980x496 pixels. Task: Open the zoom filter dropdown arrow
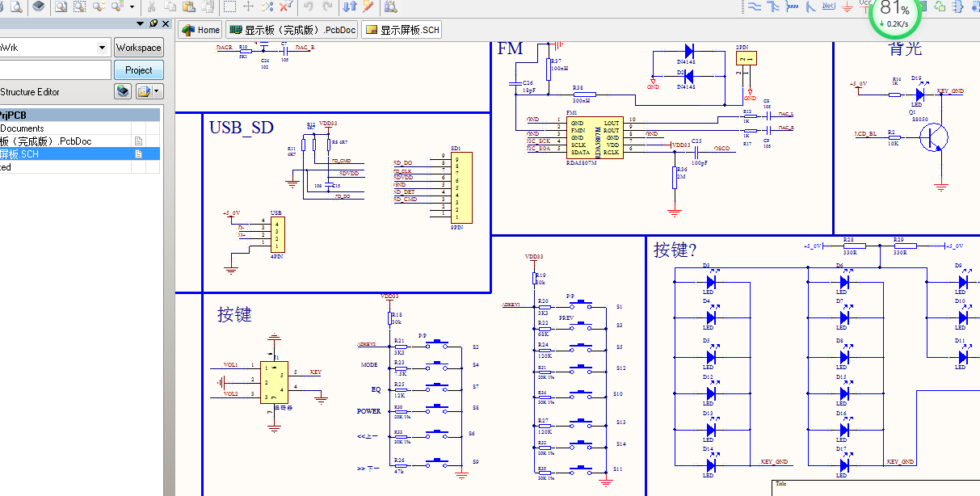tap(130, 6)
